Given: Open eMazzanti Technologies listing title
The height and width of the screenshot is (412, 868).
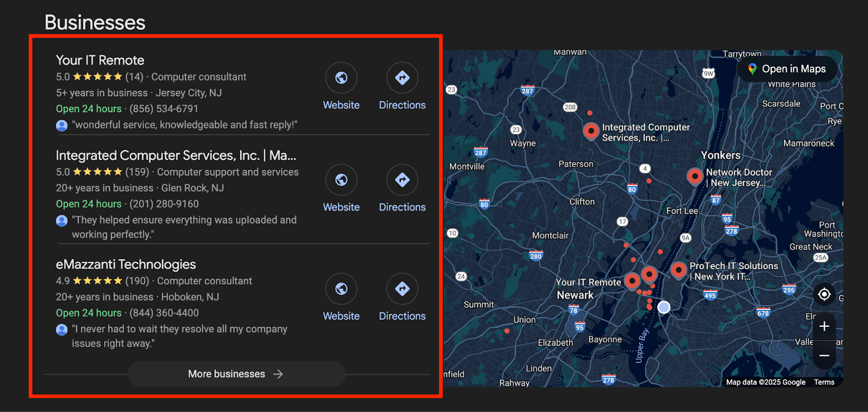Looking at the screenshot, I should click(126, 264).
